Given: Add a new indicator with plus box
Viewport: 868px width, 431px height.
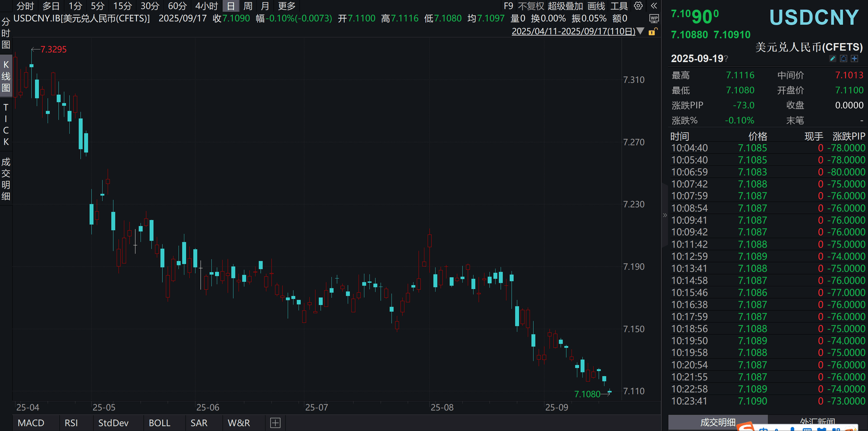Looking at the screenshot, I should coord(275,423).
